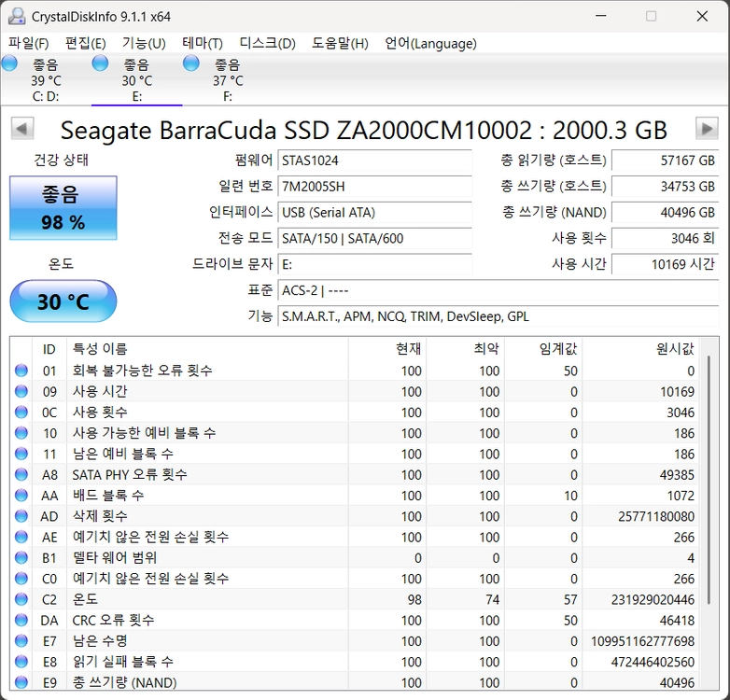This screenshot has height=700, width=730.
Task: Click the drive letter field E:
Action: [374, 265]
